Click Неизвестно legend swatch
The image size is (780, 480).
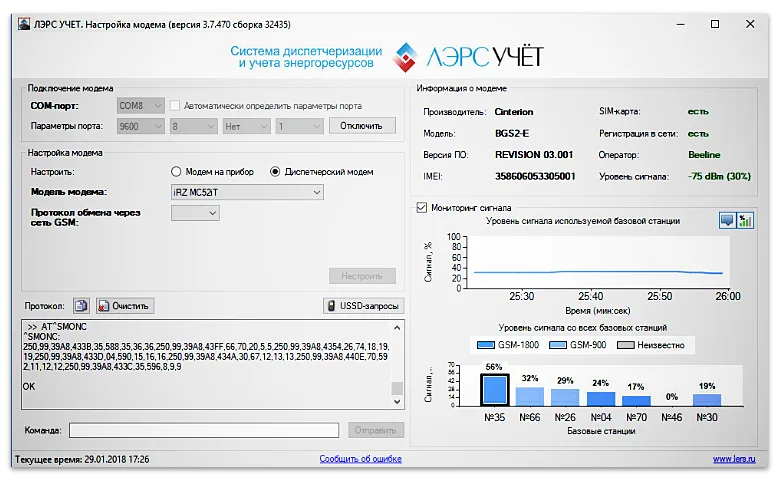[626, 345]
